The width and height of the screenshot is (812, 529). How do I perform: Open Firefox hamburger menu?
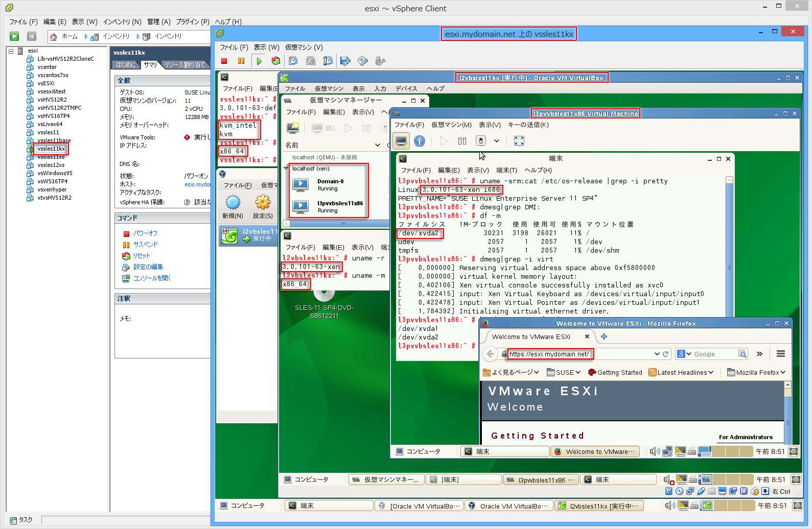[781, 354]
